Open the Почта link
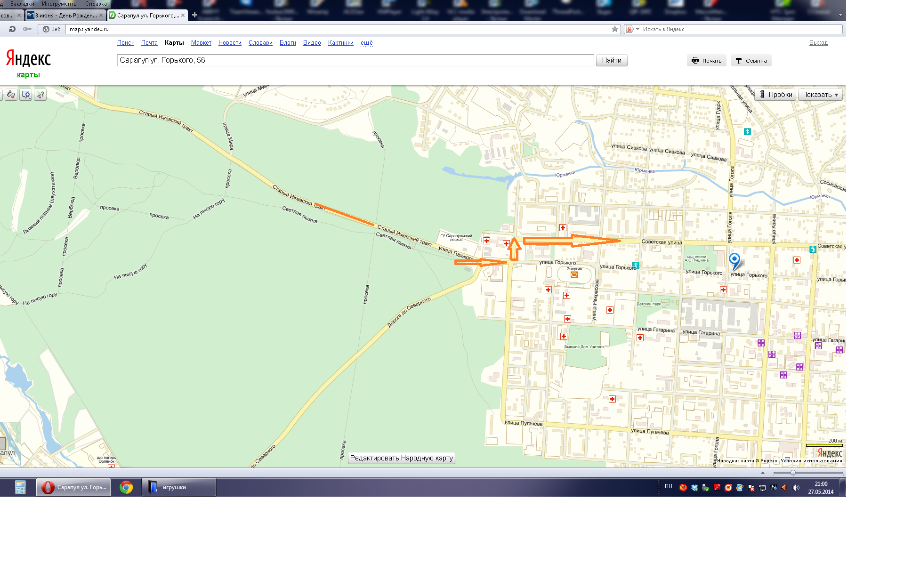 tap(149, 43)
